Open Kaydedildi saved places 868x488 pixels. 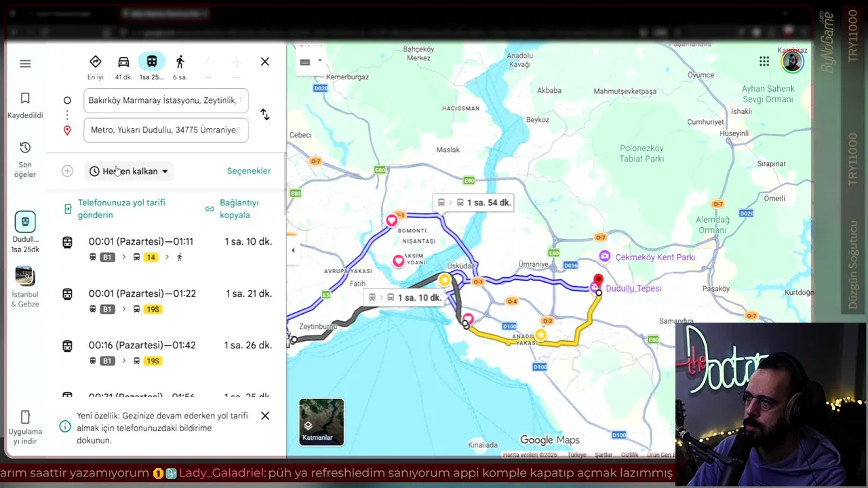25,106
